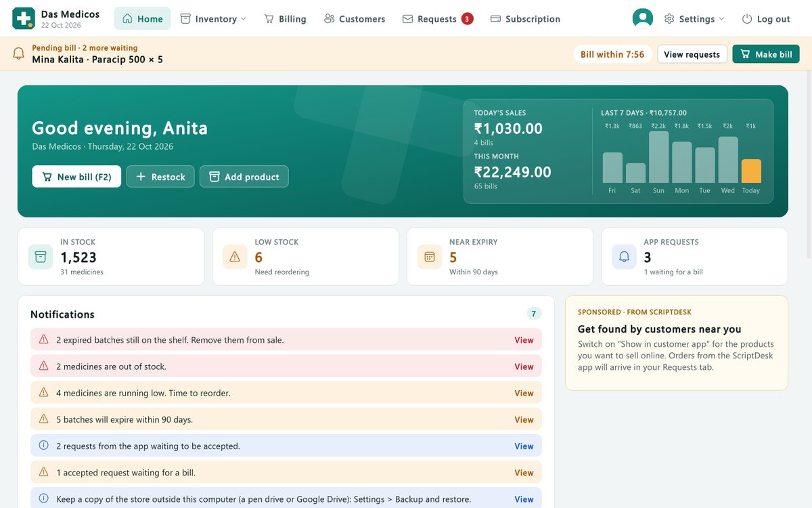Click info icon on backup reminder row

(44, 499)
